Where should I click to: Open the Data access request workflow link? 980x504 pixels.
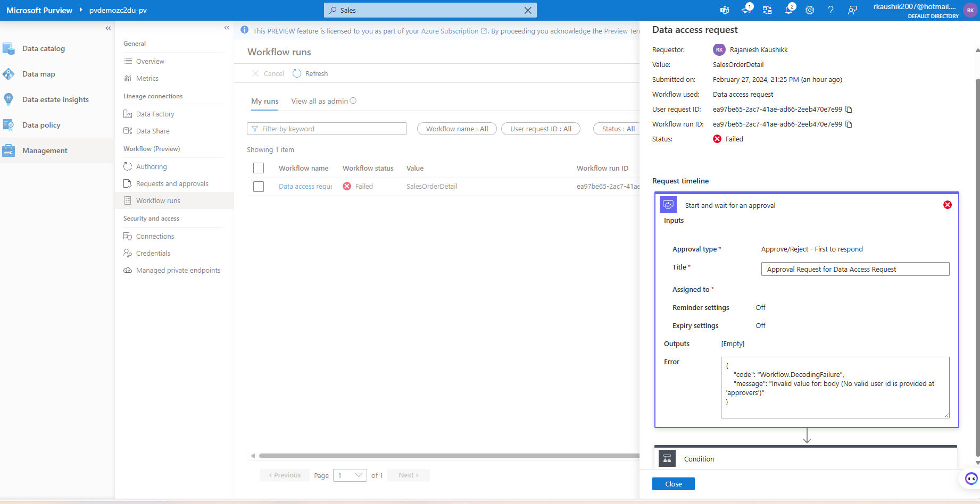point(305,187)
